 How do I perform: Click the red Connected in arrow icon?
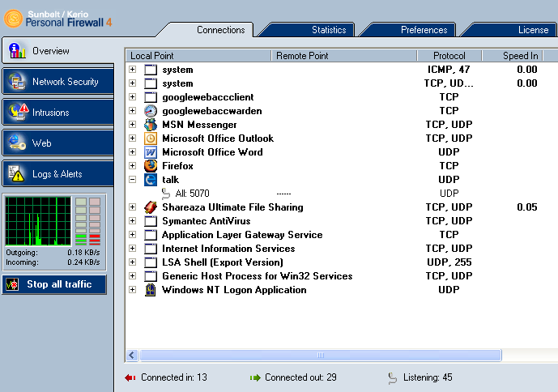coord(130,377)
